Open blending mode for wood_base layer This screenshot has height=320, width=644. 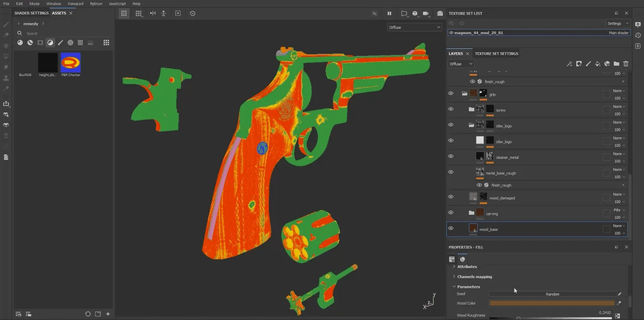coord(619,226)
